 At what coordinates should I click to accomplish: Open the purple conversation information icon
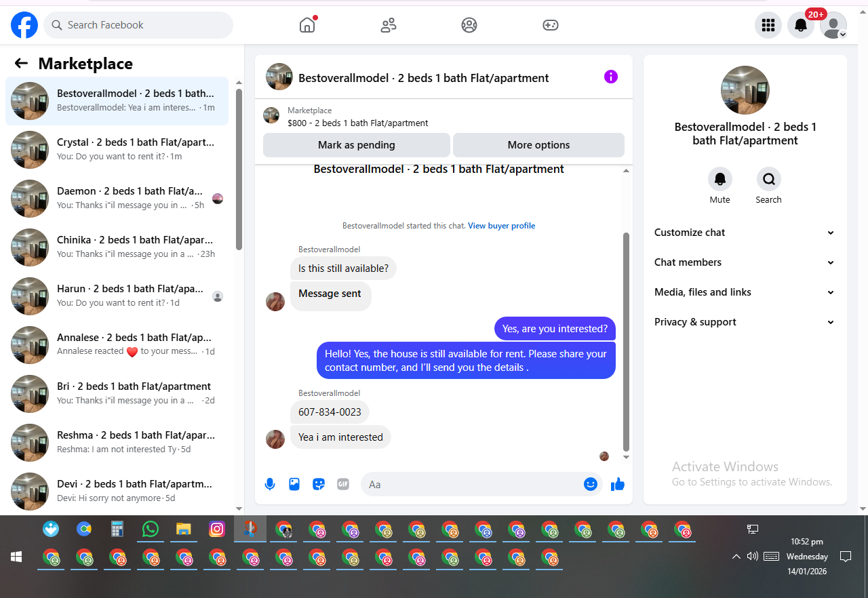[x=611, y=77]
